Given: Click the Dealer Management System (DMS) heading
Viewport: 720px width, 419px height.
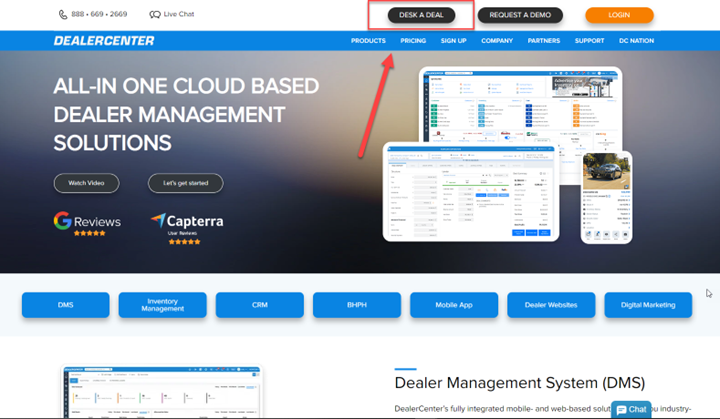Looking at the screenshot, I should coord(520,383).
